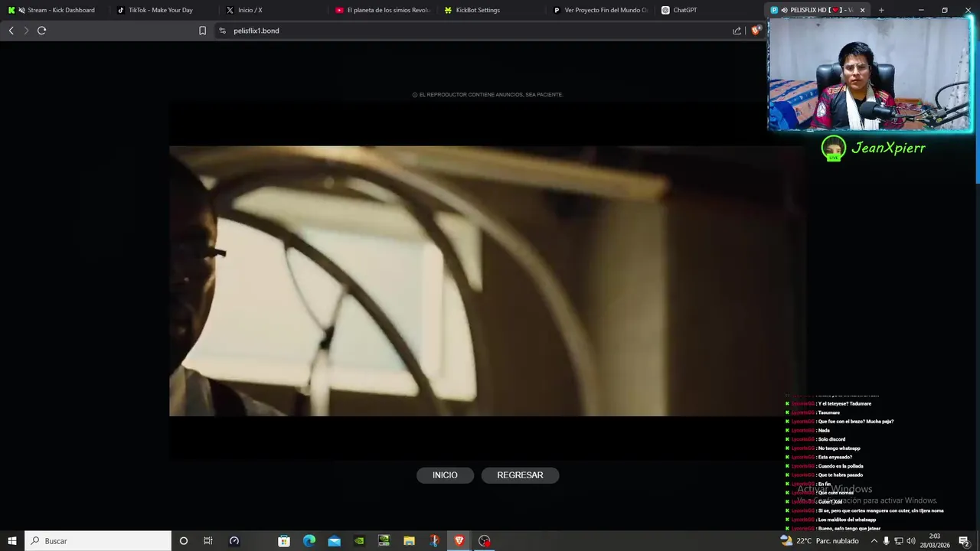The width and height of the screenshot is (980, 551).
Task: Show hidden system tray icons
Action: 874,541
